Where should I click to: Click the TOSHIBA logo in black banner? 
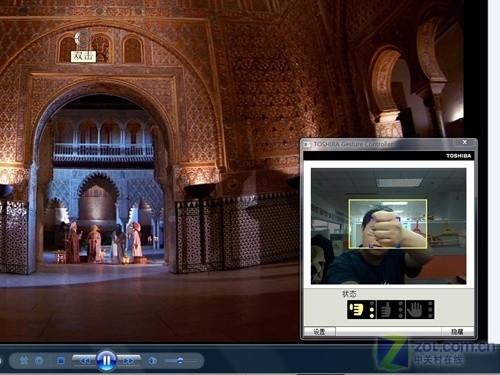pyautogui.click(x=459, y=156)
